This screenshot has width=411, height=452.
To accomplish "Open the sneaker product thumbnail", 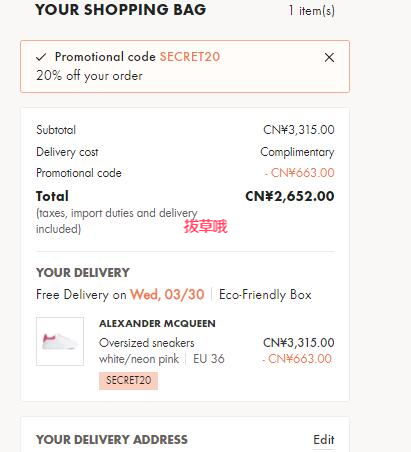I will [x=60, y=341].
